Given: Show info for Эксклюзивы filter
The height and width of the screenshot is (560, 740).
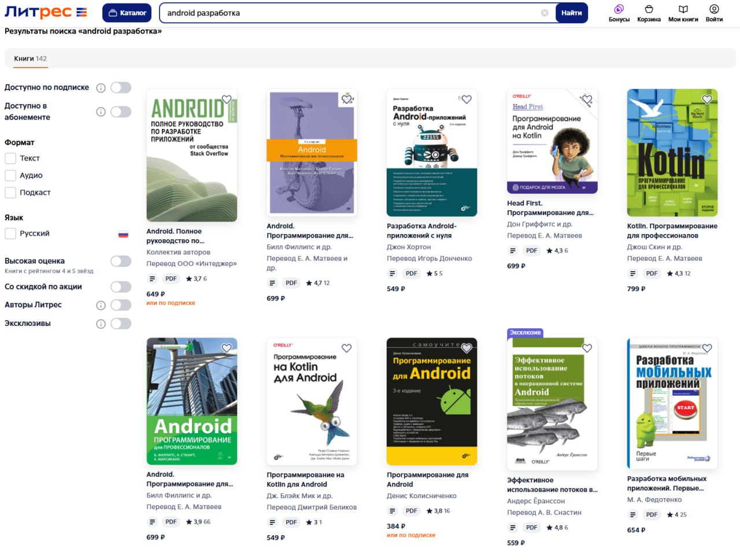Looking at the screenshot, I should (x=101, y=324).
